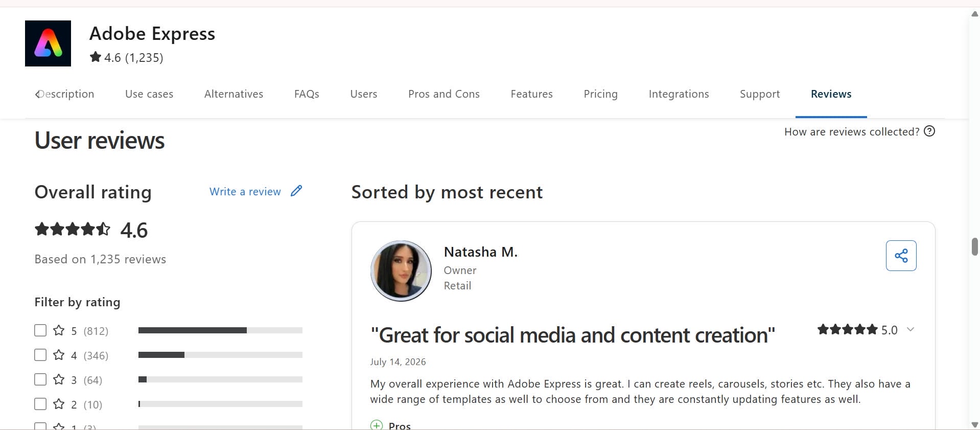Click the star icon in the 5 rating row
This screenshot has width=980, height=430.
point(59,330)
